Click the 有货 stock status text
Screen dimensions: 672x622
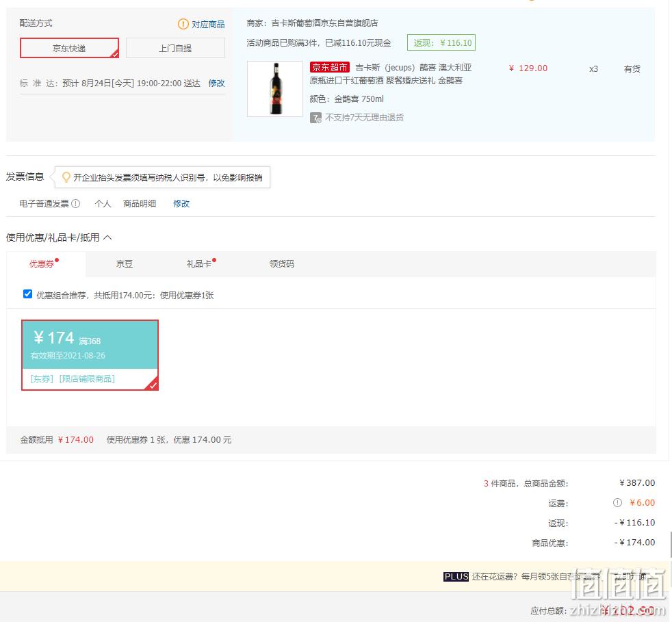tap(632, 68)
